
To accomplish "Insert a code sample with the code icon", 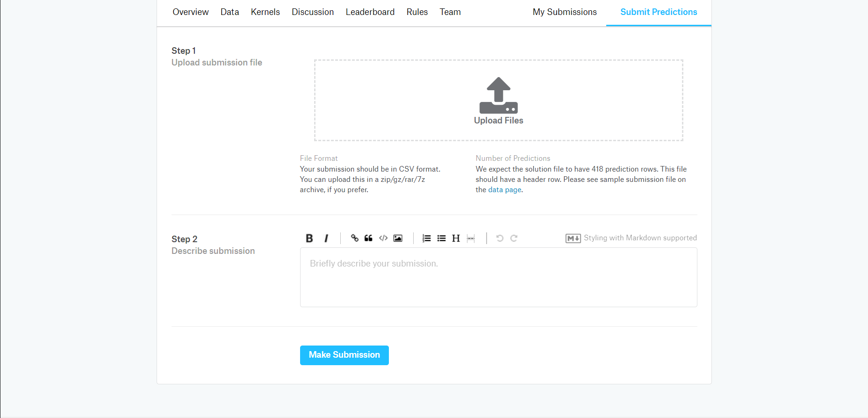I will [383, 238].
